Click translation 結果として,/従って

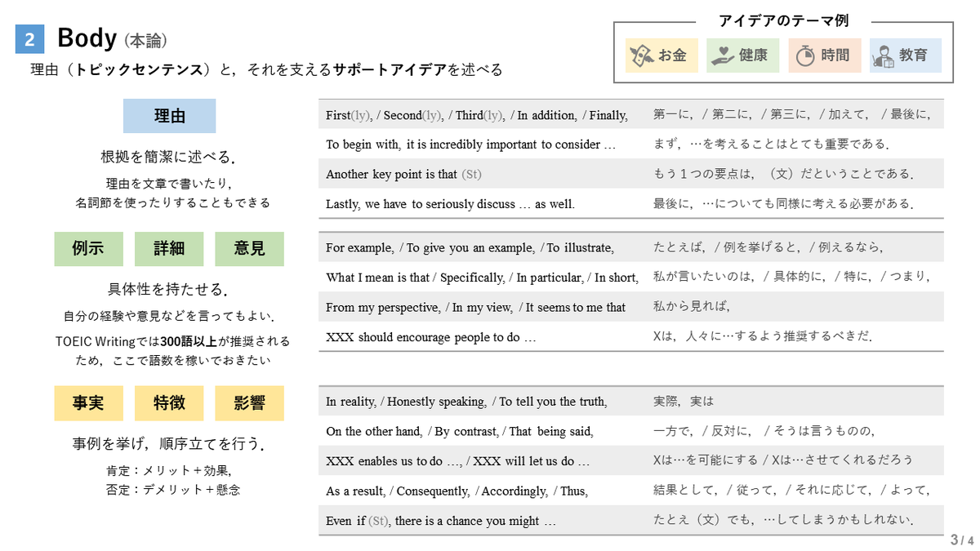[791, 491]
